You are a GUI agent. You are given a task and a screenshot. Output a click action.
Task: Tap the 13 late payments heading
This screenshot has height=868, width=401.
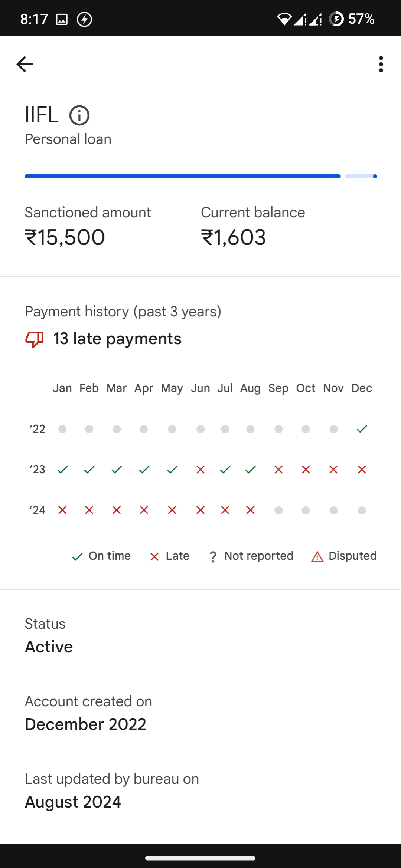coord(117,339)
